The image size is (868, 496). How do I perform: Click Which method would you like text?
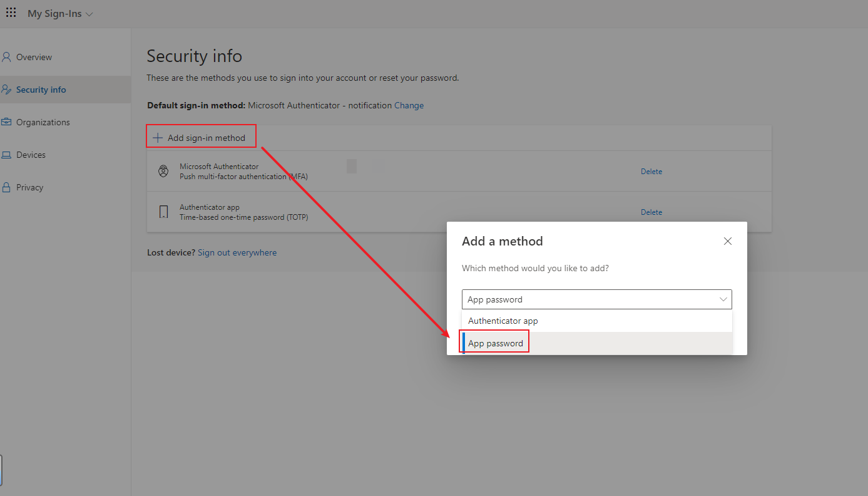pyautogui.click(x=535, y=268)
